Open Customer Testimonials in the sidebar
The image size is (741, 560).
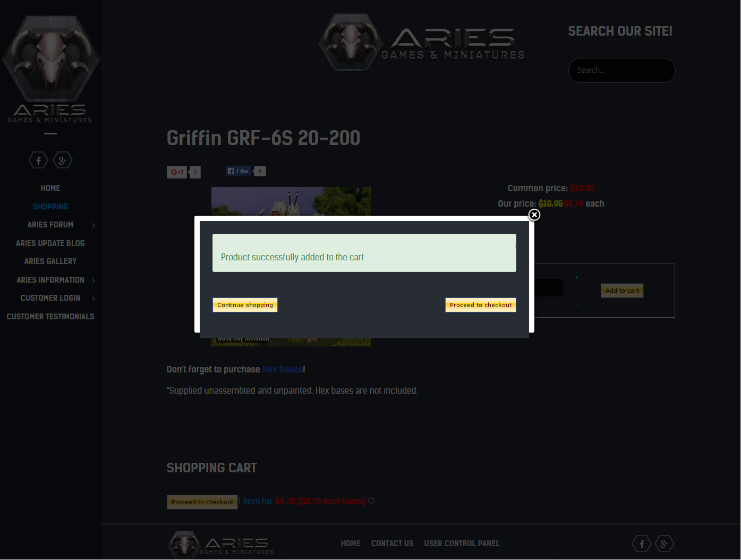(50, 317)
